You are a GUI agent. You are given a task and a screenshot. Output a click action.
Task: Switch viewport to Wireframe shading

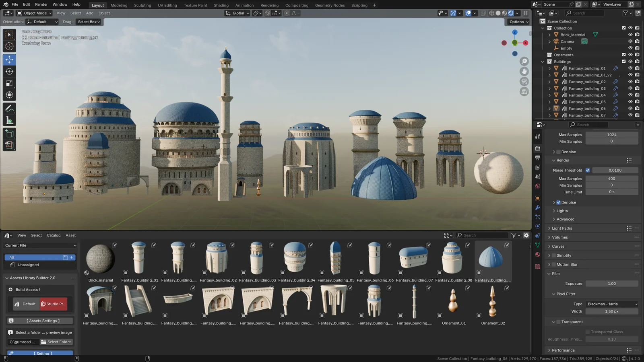pyautogui.click(x=491, y=13)
